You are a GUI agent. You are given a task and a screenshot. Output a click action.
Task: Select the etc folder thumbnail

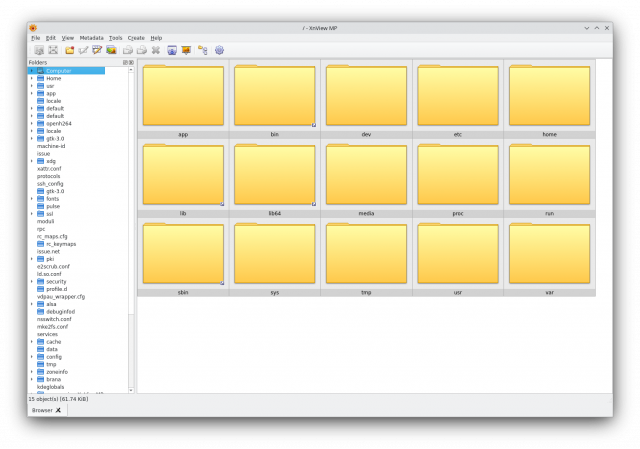pos(458,98)
